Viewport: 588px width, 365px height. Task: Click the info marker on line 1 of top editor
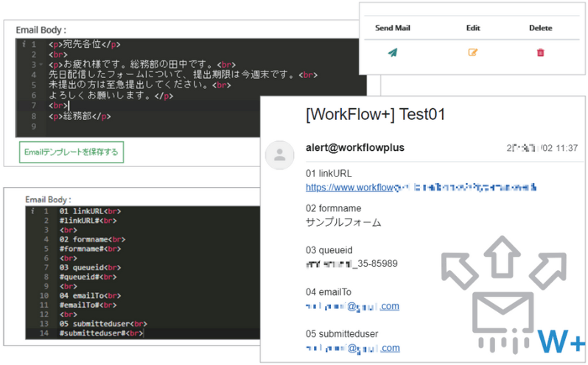(24, 44)
